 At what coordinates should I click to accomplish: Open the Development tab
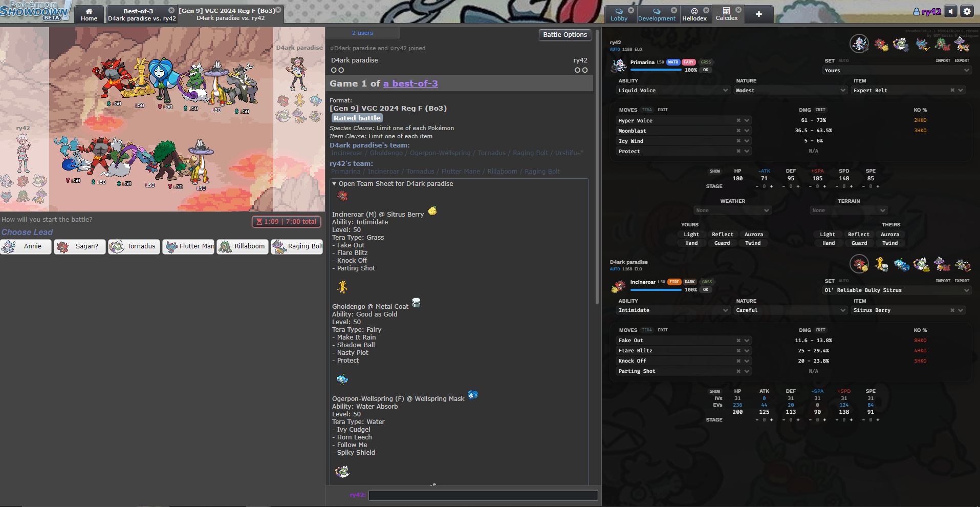[x=657, y=14]
